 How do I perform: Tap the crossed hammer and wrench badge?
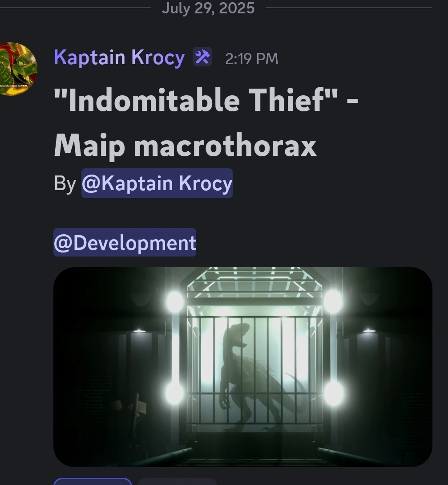(x=202, y=57)
